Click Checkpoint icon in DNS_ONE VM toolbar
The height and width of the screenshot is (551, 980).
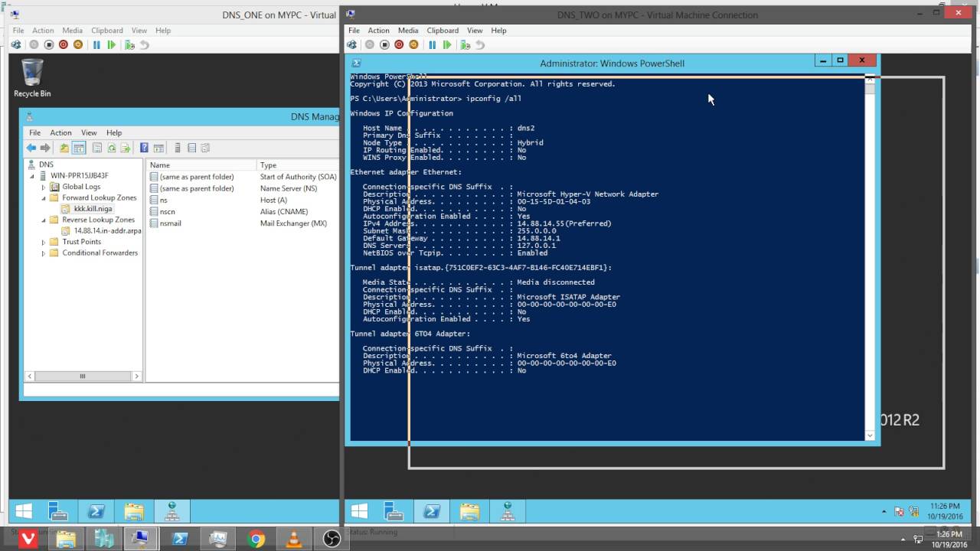(129, 45)
